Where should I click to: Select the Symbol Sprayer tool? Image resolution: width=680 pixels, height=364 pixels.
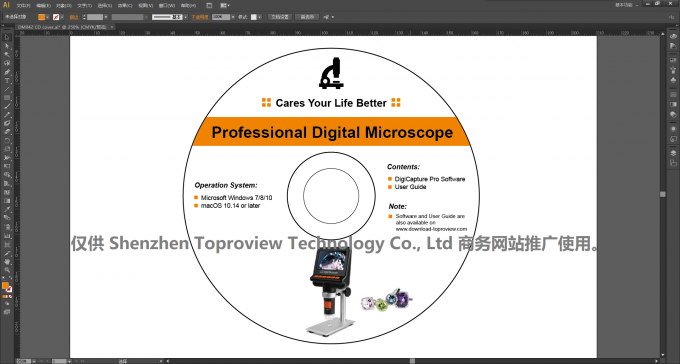coord(7,227)
